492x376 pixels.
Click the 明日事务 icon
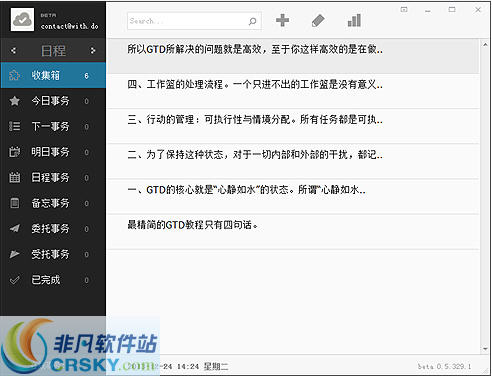click(x=14, y=152)
